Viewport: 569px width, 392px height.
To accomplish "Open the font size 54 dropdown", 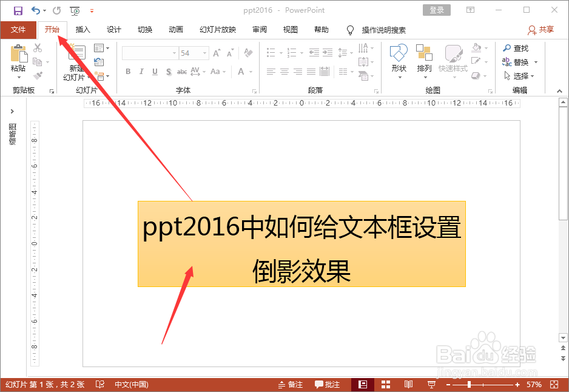I will pyautogui.click(x=204, y=53).
